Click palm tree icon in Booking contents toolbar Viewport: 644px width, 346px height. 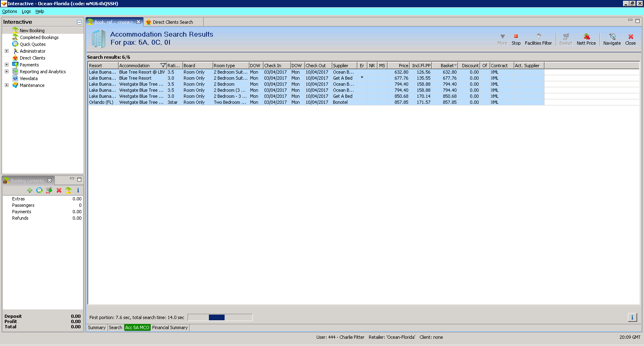[68, 190]
